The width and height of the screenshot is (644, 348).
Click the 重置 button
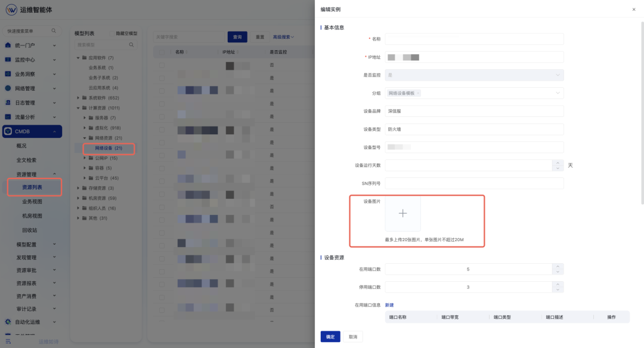tap(260, 37)
